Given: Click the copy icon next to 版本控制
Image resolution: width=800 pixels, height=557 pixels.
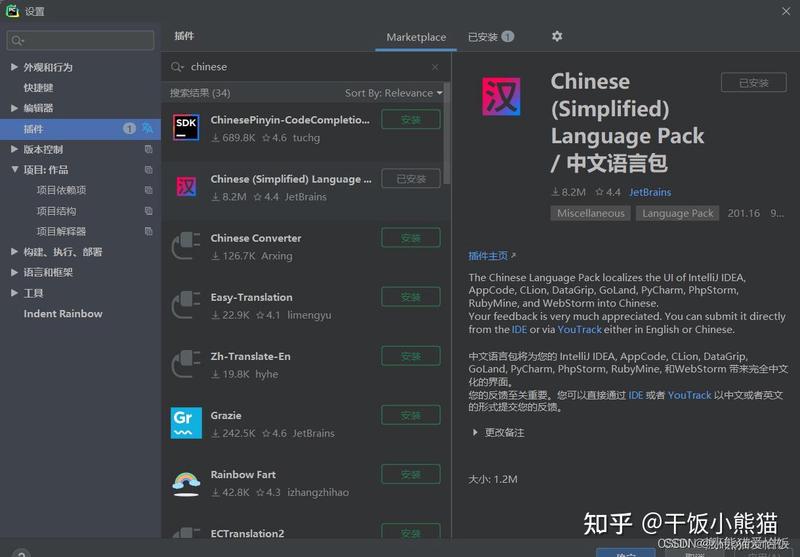Looking at the screenshot, I should tap(148, 149).
